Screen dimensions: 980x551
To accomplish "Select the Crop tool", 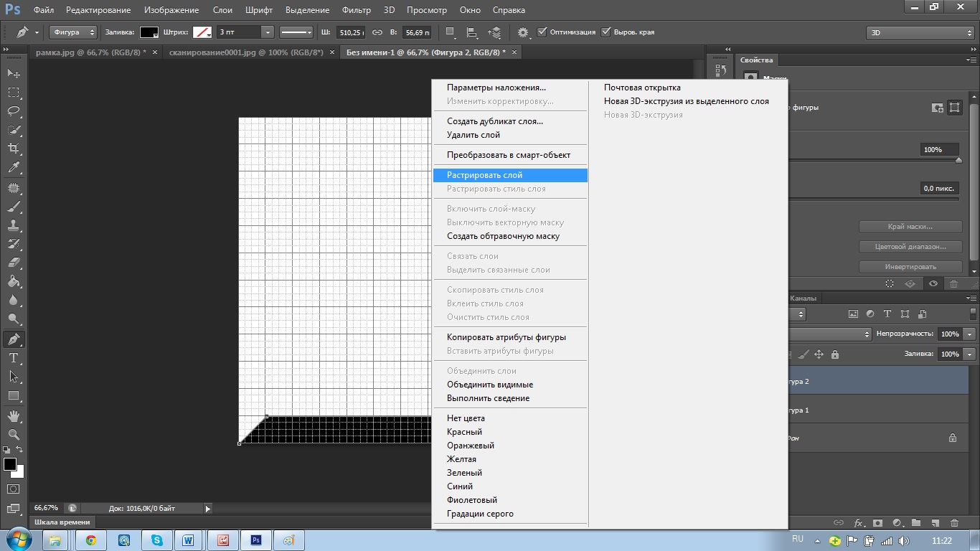I will [x=14, y=149].
